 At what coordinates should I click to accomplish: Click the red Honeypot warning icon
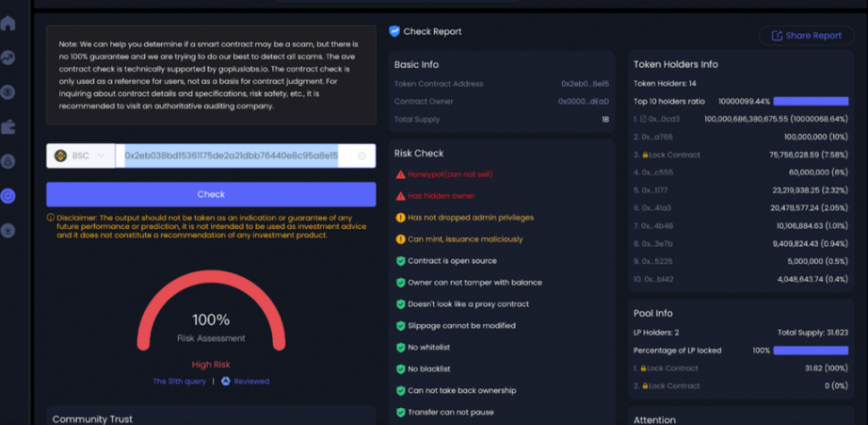click(x=400, y=174)
